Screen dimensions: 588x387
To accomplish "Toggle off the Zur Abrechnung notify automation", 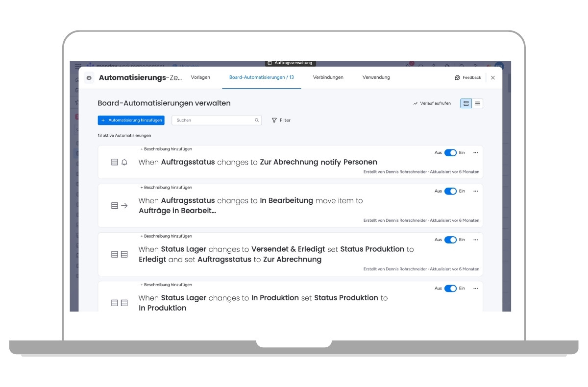I will (x=450, y=153).
